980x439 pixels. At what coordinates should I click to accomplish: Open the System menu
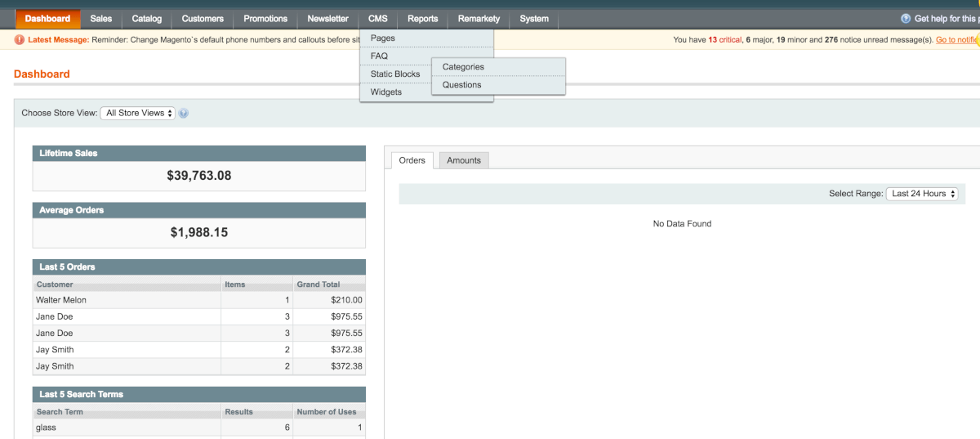pyautogui.click(x=534, y=19)
